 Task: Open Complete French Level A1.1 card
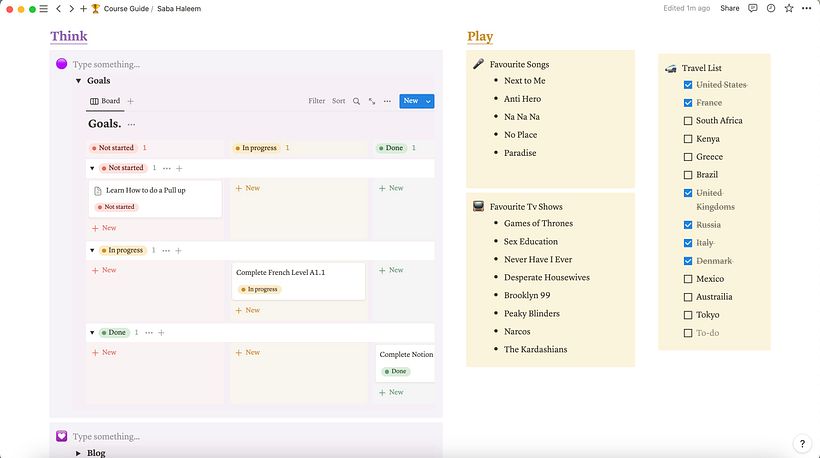[299, 281]
